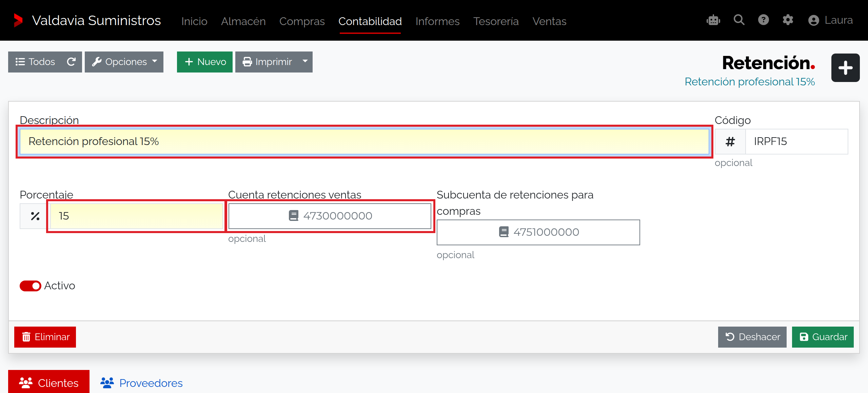Viewport: 868px width, 393px height.
Task: Open the Informes menu
Action: [x=437, y=21]
